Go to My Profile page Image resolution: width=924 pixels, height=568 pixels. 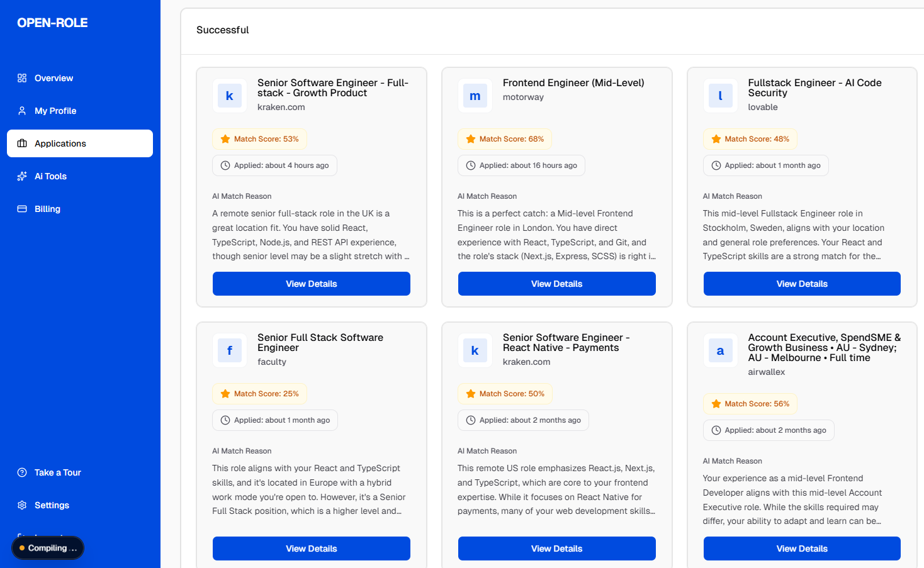pos(80,111)
